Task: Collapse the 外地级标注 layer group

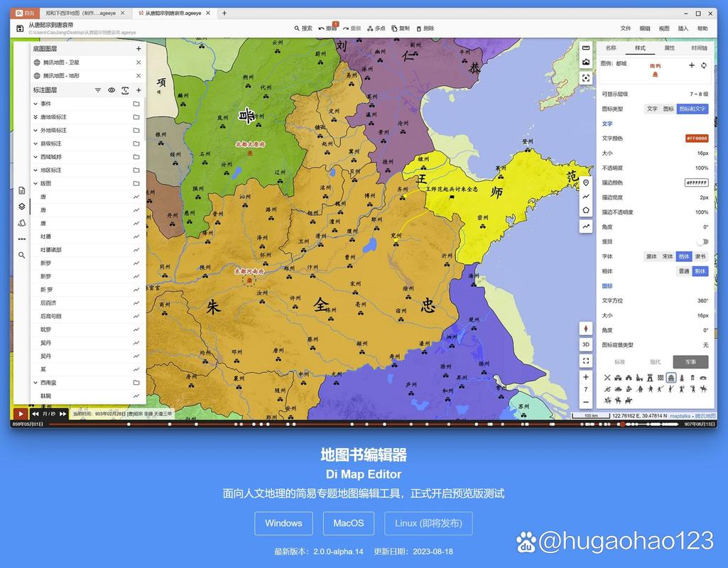Action: pyautogui.click(x=36, y=131)
